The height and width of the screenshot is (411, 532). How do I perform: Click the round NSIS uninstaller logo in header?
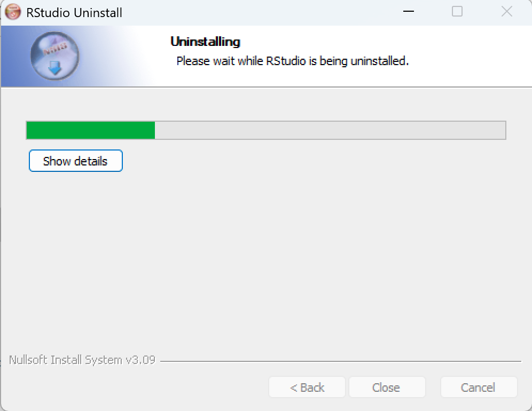(x=54, y=56)
